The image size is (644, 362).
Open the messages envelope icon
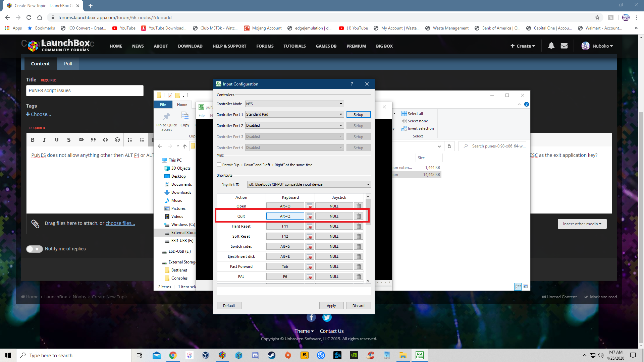pos(564,46)
